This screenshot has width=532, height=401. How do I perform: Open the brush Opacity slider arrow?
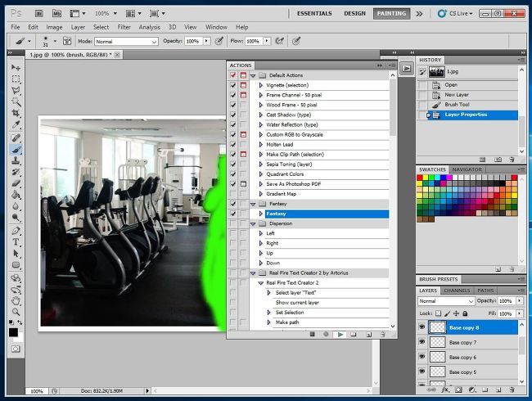206,41
